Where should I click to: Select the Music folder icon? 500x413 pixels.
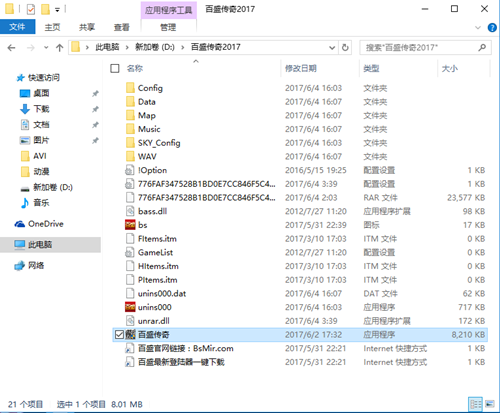[130, 129]
